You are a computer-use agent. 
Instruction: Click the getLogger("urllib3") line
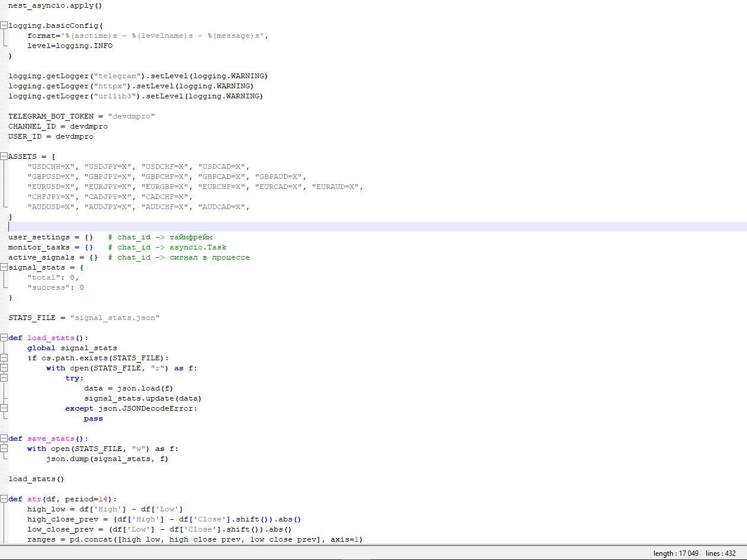[x=136, y=96]
